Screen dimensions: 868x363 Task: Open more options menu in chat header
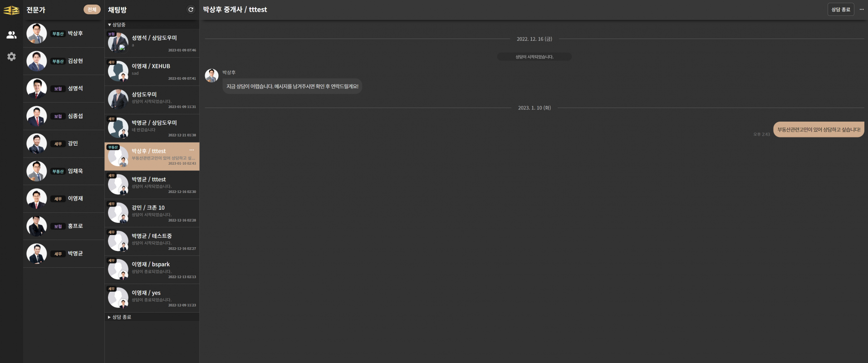point(862,10)
